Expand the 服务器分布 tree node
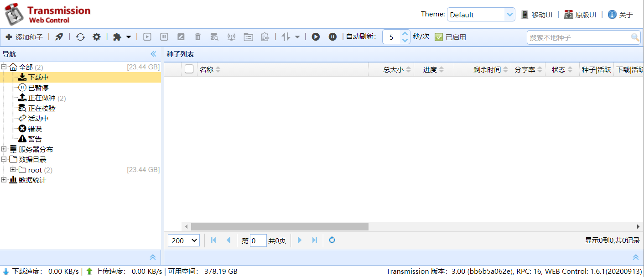Screen dimensions: 644x277 click(x=4, y=149)
